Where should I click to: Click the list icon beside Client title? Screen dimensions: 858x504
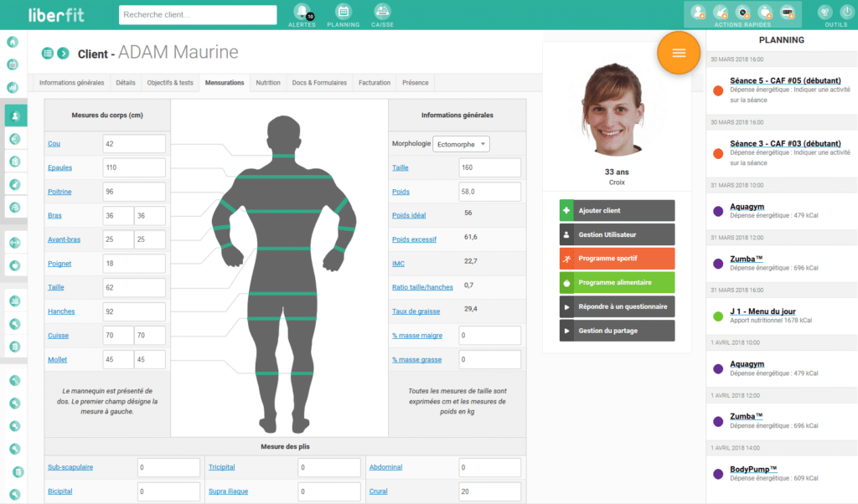click(48, 54)
